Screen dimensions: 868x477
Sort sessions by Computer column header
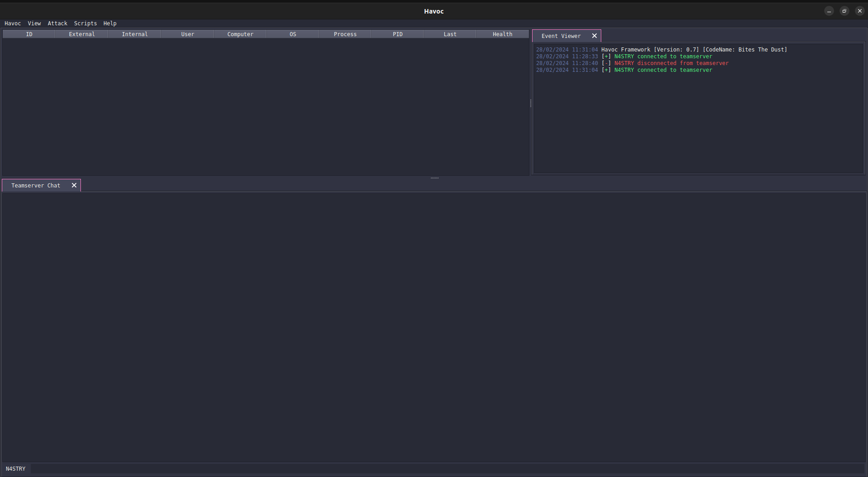point(240,34)
